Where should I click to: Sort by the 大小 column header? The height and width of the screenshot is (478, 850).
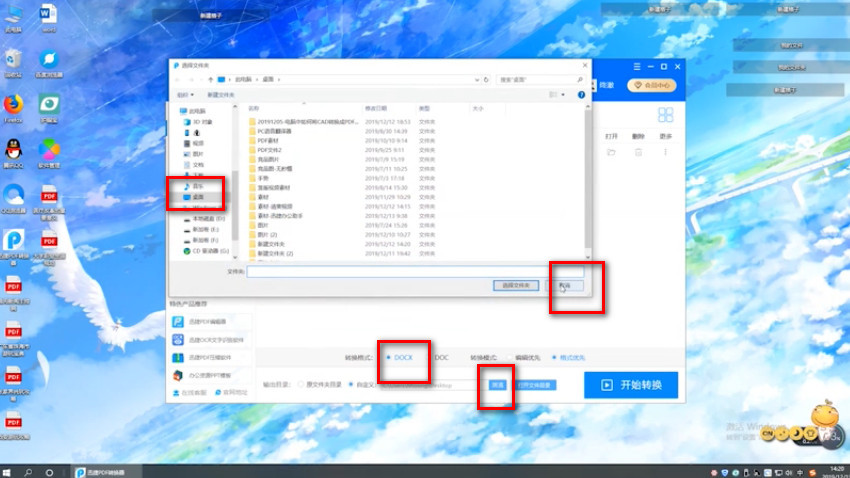pyautogui.click(x=478, y=108)
